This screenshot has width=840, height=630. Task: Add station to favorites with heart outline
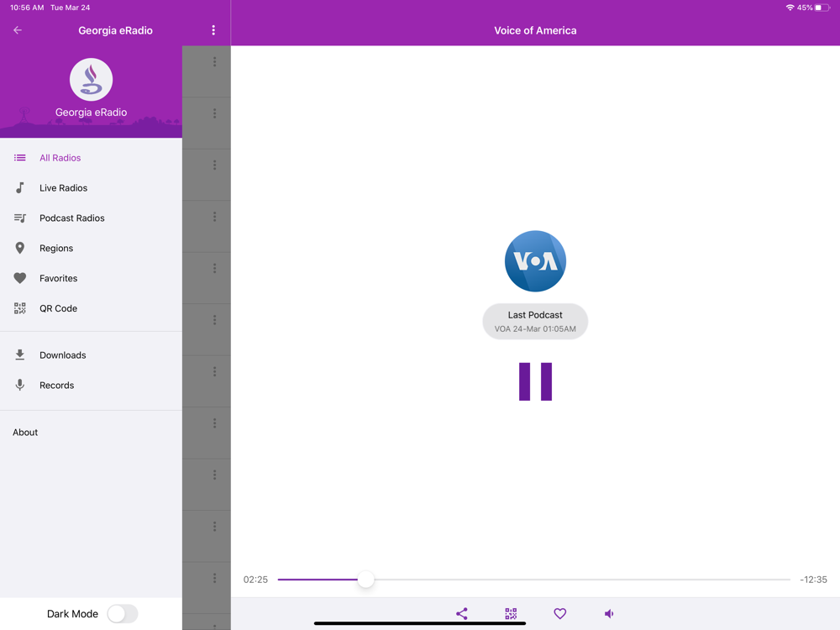[559, 613]
